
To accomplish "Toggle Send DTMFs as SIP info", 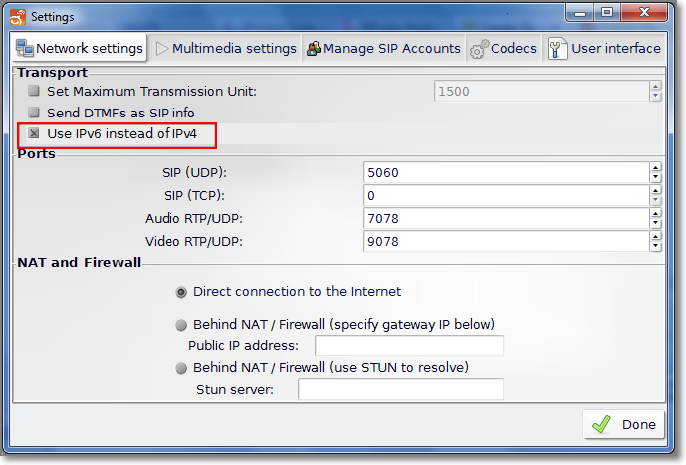I will 34,112.
